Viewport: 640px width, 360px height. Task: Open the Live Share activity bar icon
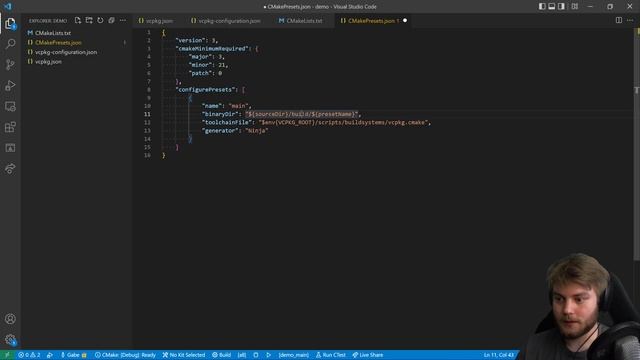(10, 169)
